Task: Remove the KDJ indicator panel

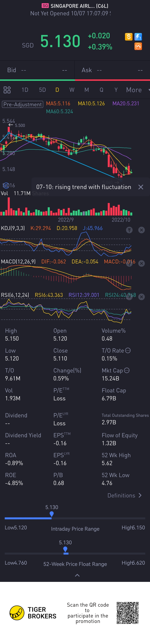Action: [x=141, y=230]
